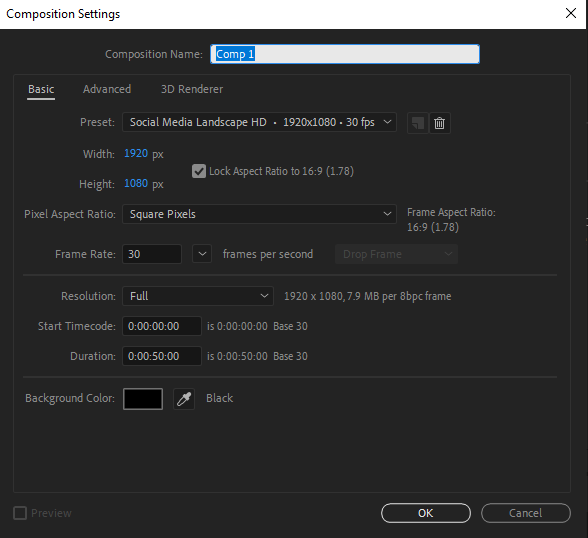Expand the frame rate options arrow

(202, 254)
